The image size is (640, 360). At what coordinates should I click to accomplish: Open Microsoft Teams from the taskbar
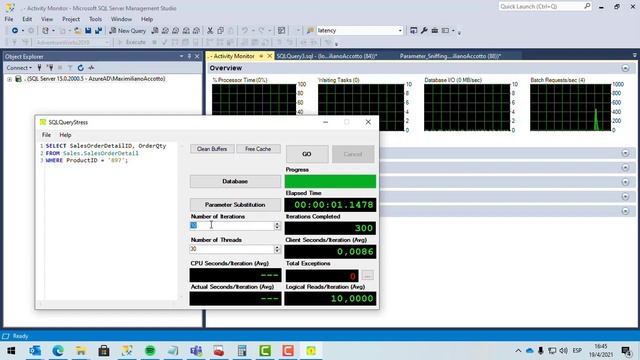196,351
